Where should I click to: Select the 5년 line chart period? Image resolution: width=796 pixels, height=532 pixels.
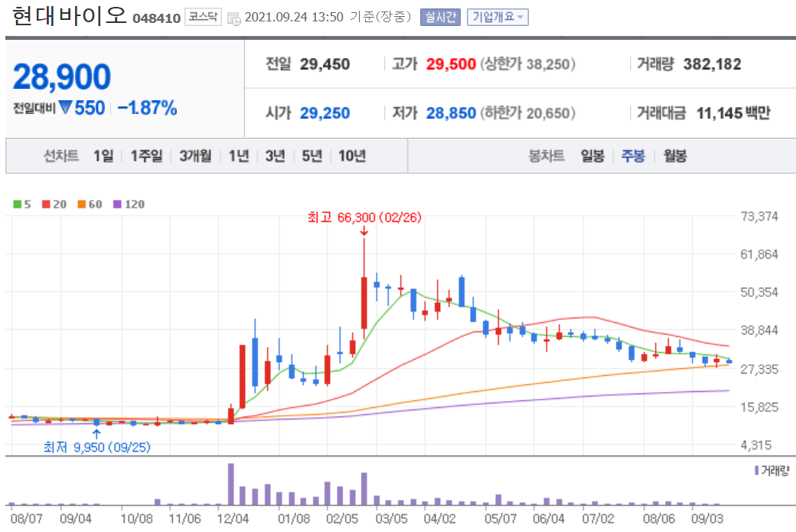[x=312, y=156]
